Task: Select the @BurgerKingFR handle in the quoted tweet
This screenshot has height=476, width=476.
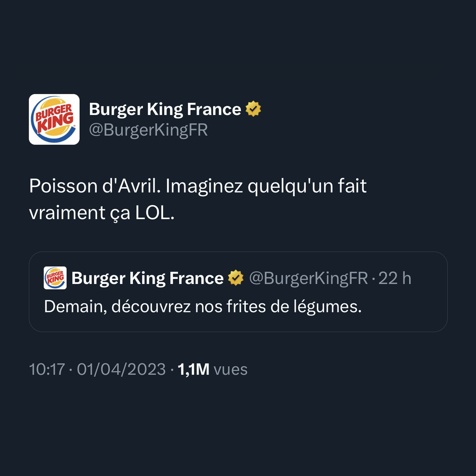Action: pyautogui.click(x=308, y=278)
